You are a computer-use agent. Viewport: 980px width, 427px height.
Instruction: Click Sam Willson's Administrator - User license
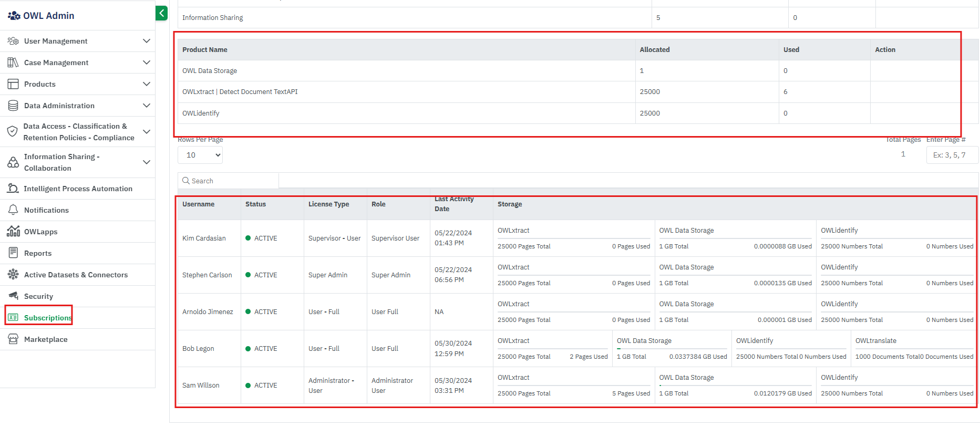click(x=332, y=386)
